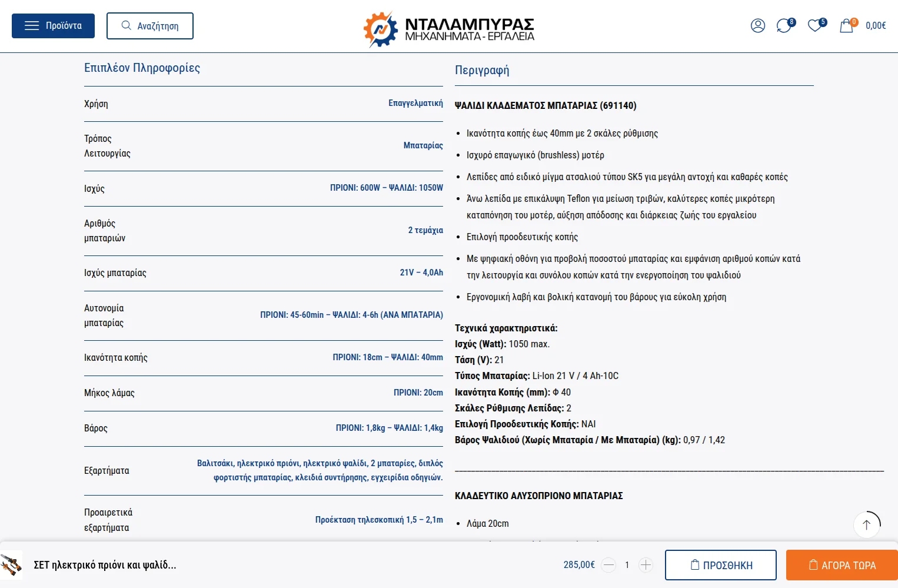Open the shopping cart bag icon
The image size is (898, 588).
[x=846, y=26]
